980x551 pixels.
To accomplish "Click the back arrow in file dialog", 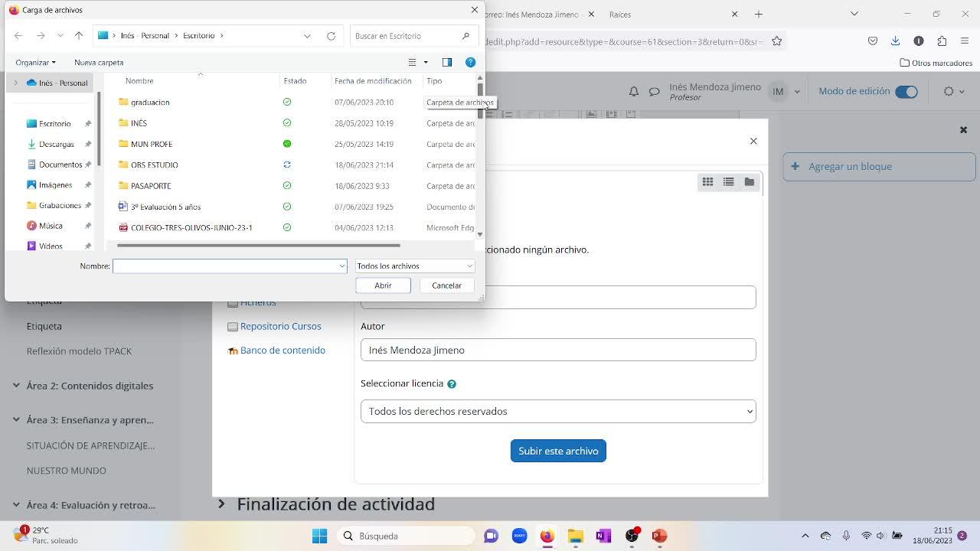I will tap(18, 36).
